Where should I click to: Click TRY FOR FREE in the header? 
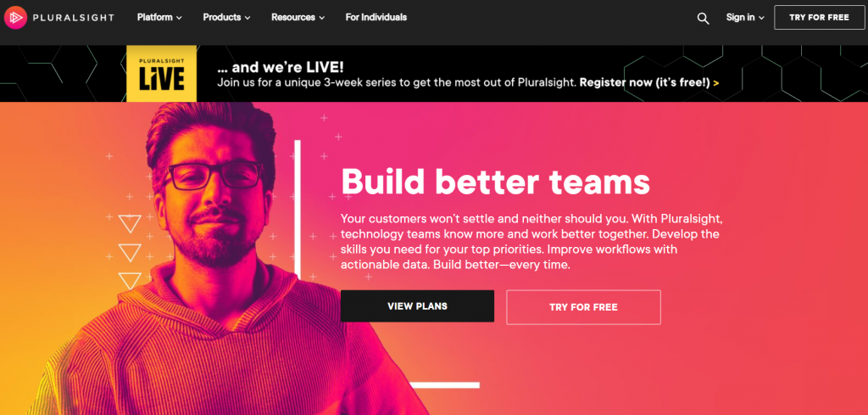[820, 18]
